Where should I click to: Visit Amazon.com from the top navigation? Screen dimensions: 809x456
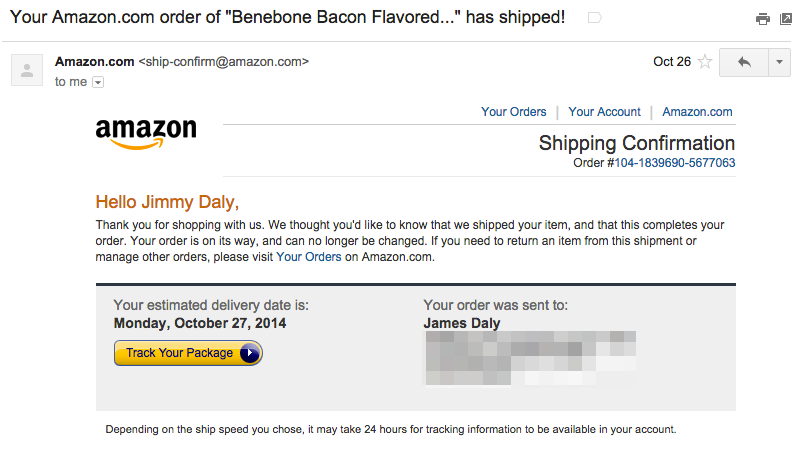(697, 112)
